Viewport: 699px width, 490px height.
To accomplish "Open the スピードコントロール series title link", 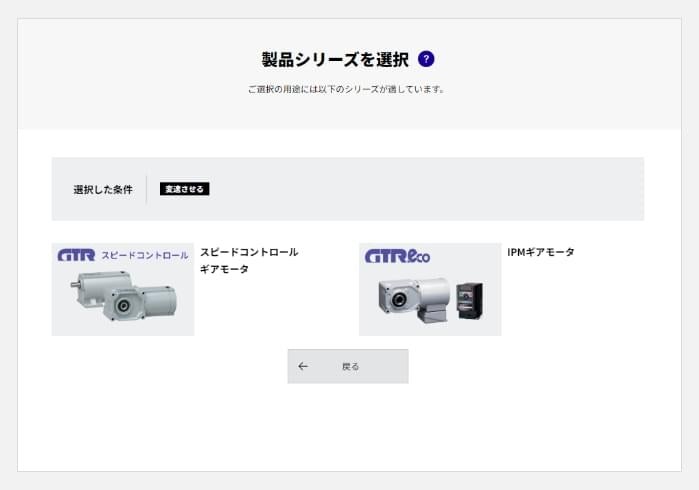I will click(249, 252).
